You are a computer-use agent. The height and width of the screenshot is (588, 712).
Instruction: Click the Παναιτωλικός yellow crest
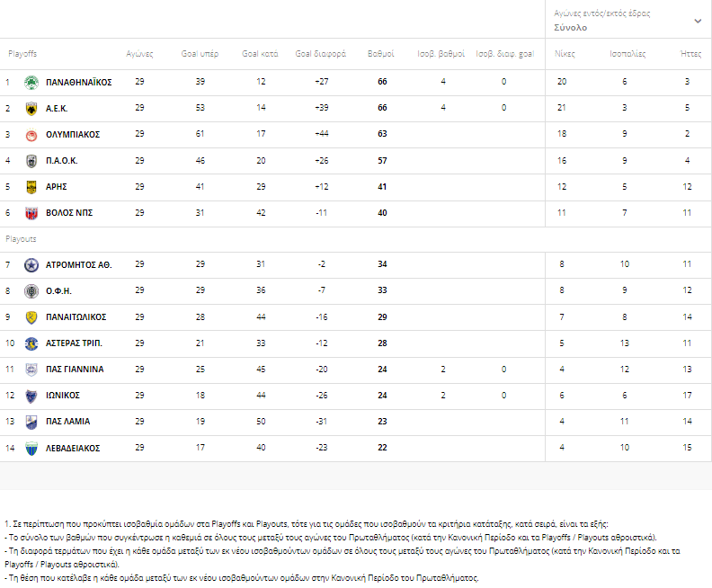point(31,317)
